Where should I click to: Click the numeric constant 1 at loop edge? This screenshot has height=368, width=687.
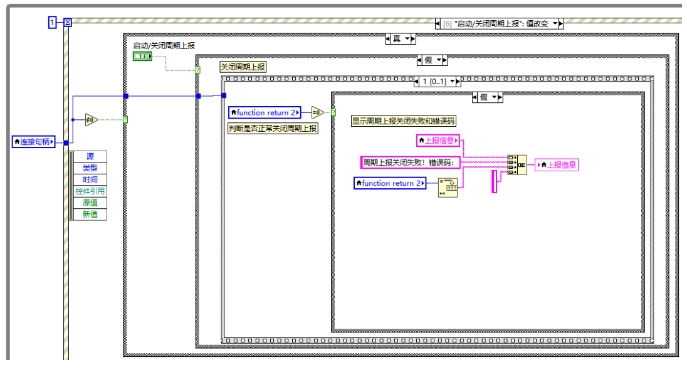click(x=52, y=22)
